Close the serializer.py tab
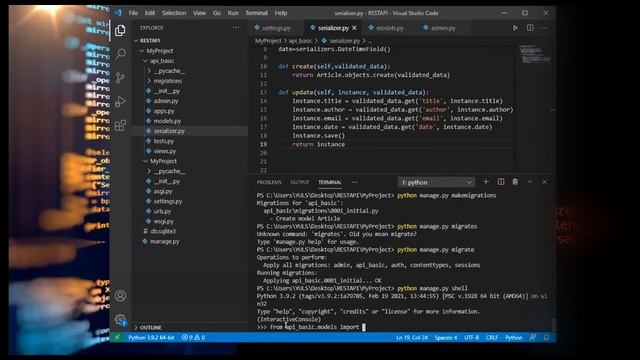Viewport: 640px width, 360px height. (354, 28)
